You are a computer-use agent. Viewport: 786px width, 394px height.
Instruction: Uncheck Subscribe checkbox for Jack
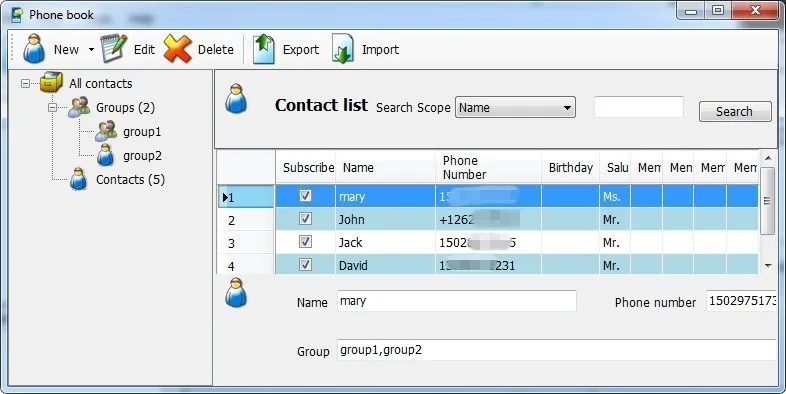point(305,242)
